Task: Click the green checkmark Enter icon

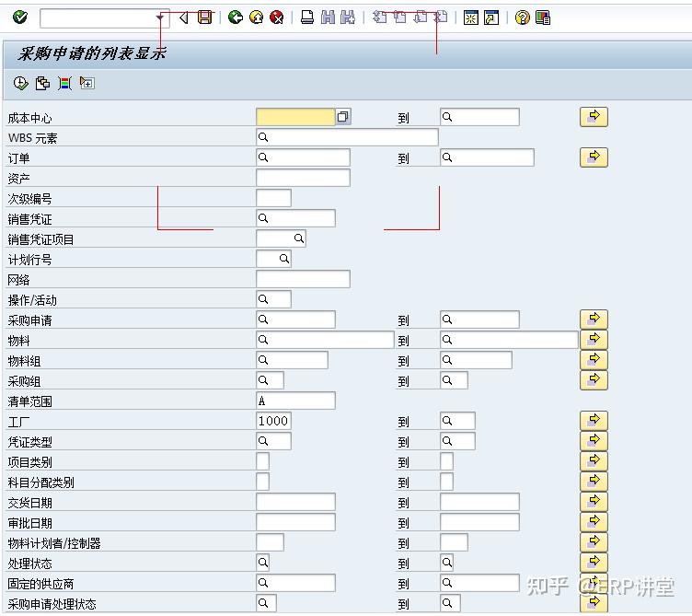Action: [x=20, y=17]
